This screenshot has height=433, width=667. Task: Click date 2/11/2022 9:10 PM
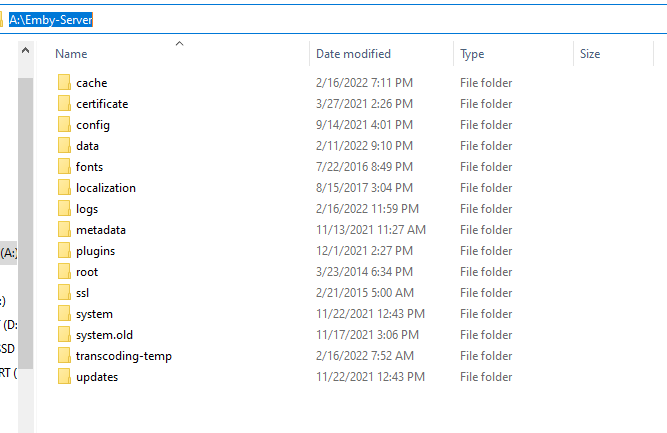(364, 145)
